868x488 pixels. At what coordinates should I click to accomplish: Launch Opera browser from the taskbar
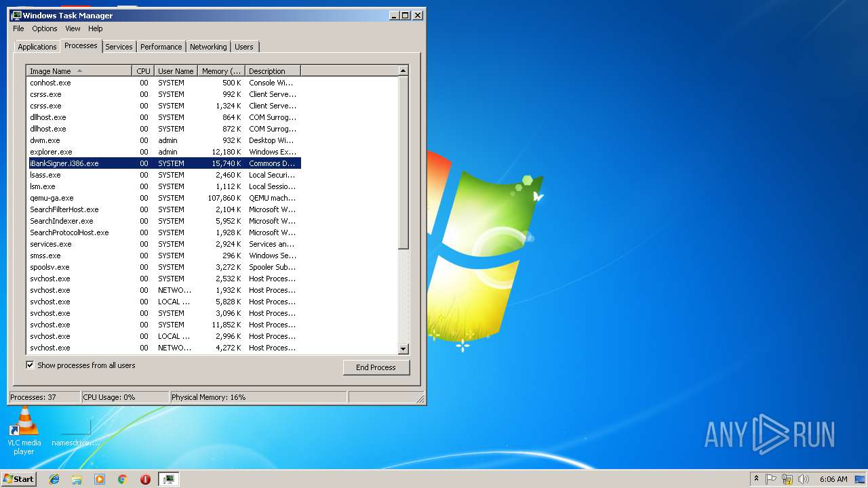click(145, 479)
